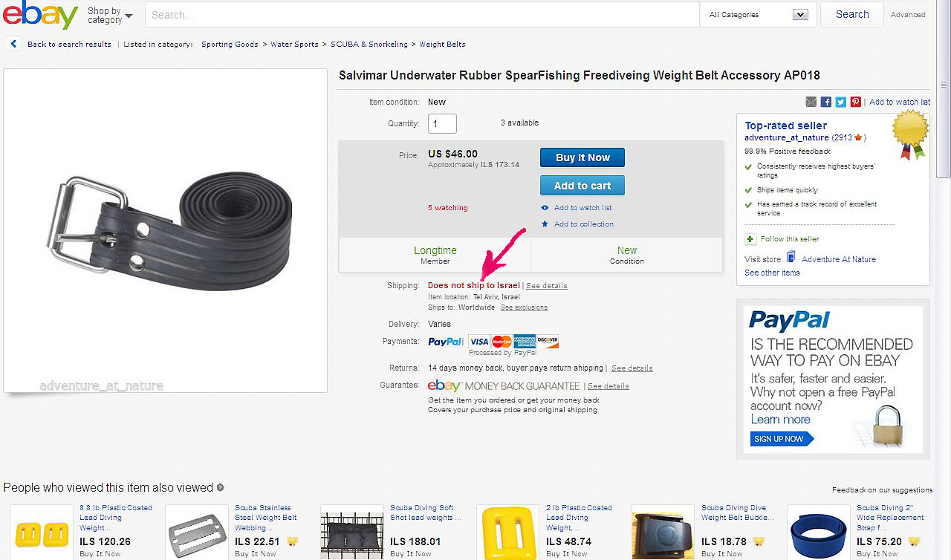This screenshot has height=560, width=951.
Task: Open SCUBA & Snorkeling breadcrumb
Action: click(x=369, y=45)
